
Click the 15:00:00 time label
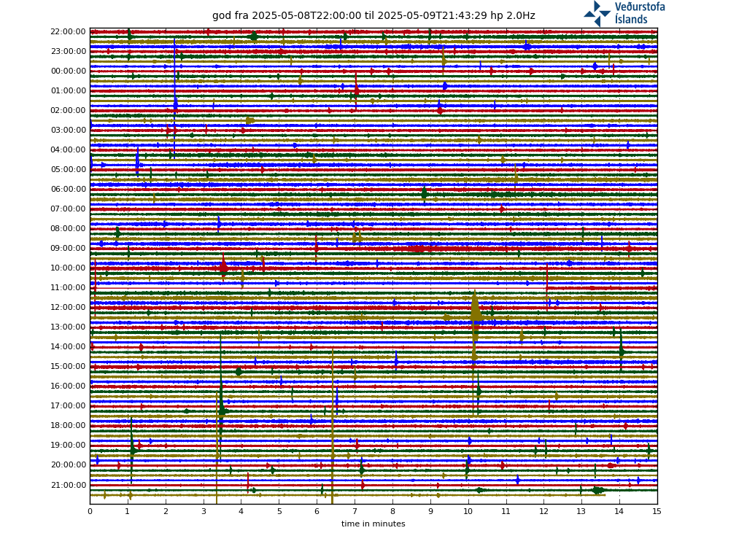point(68,366)
